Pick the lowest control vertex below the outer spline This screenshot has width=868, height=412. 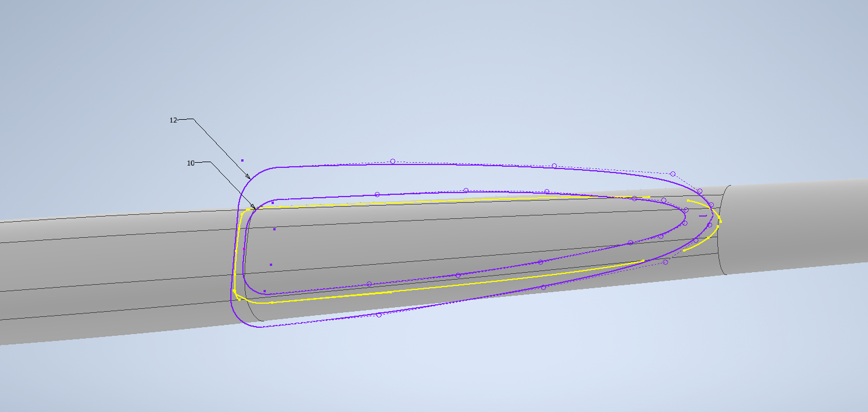379,315
